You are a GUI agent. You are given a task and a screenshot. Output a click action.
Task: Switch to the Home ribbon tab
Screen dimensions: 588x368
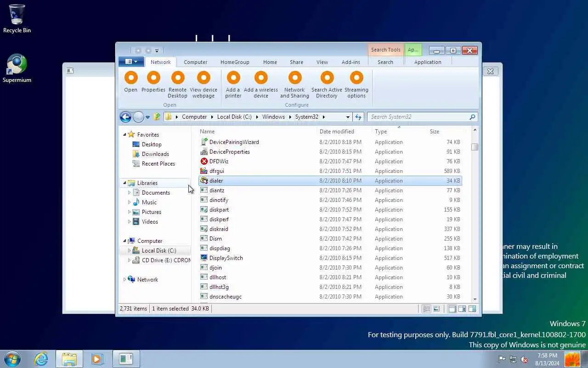click(270, 62)
